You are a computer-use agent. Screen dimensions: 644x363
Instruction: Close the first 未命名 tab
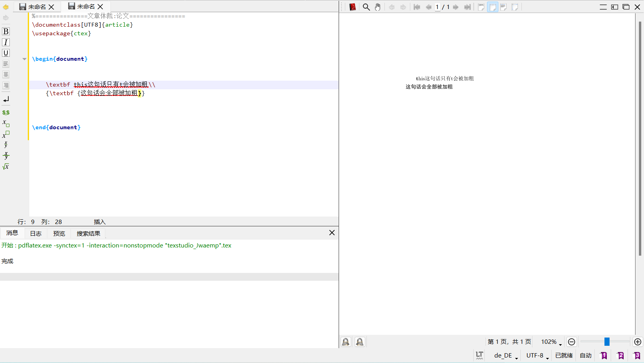click(x=51, y=7)
